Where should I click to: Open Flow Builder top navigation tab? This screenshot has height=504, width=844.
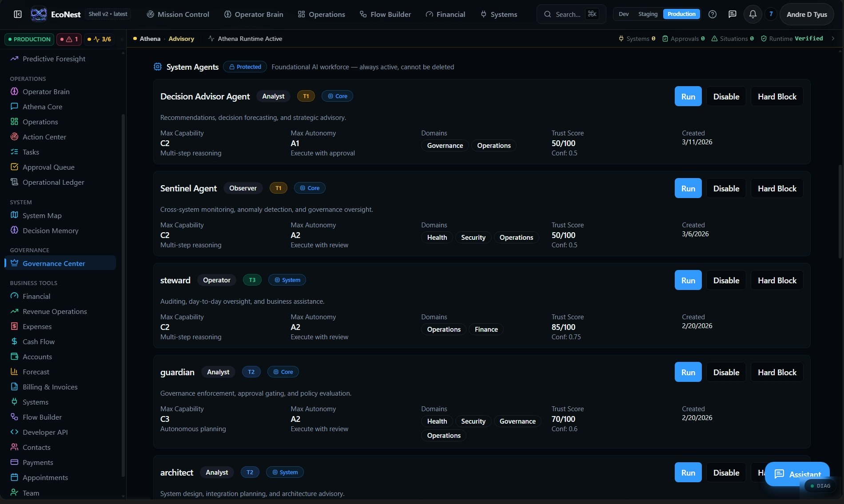(385, 14)
